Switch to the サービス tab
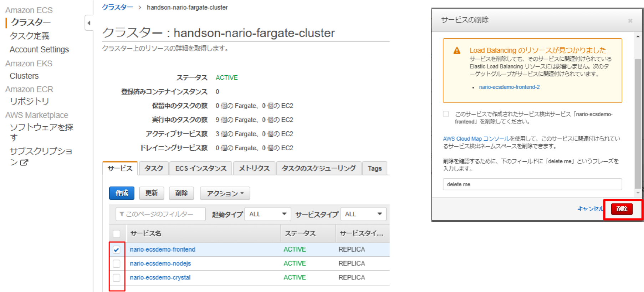Image resolution: width=644 pixels, height=292 pixels. (120, 168)
